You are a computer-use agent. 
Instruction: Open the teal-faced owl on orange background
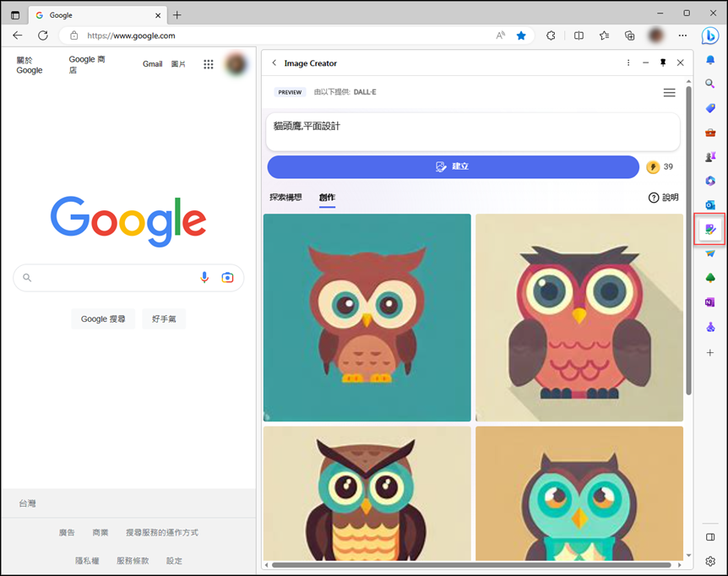click(x=579, y=493)
